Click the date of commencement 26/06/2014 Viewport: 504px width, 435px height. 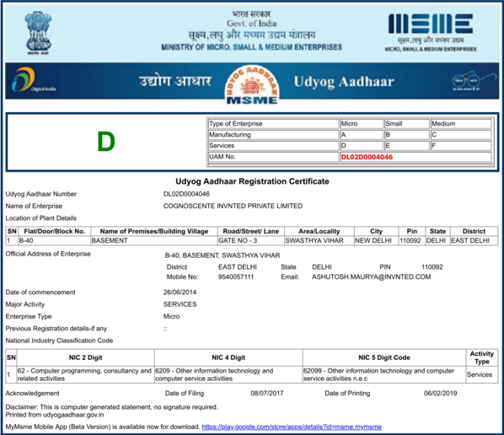(180, 293)
